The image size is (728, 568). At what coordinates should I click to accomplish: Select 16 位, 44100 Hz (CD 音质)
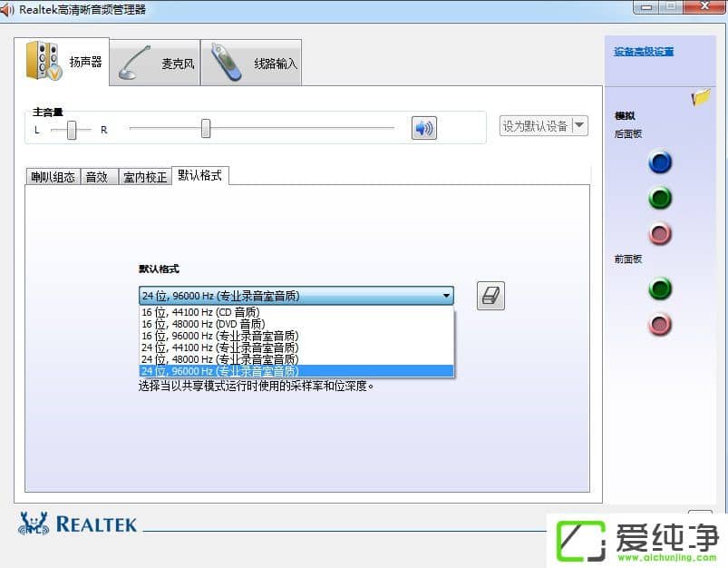(x=225, y=312)
